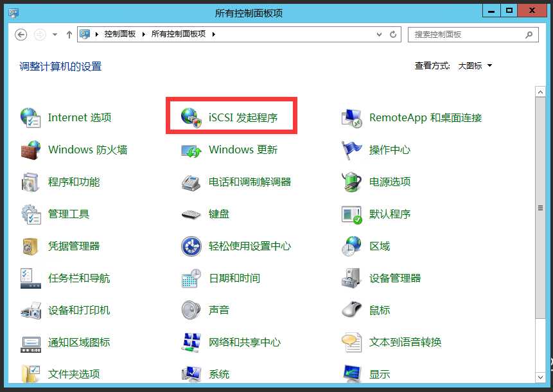Open the 日期和时间 calendar icon

(191, 278)
